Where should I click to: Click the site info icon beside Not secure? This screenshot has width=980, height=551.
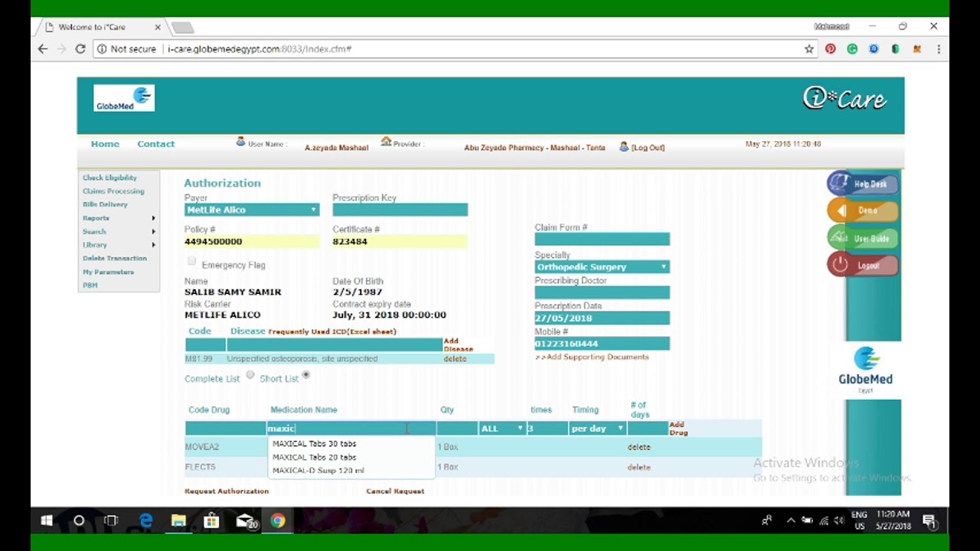(x=102, y=49)
